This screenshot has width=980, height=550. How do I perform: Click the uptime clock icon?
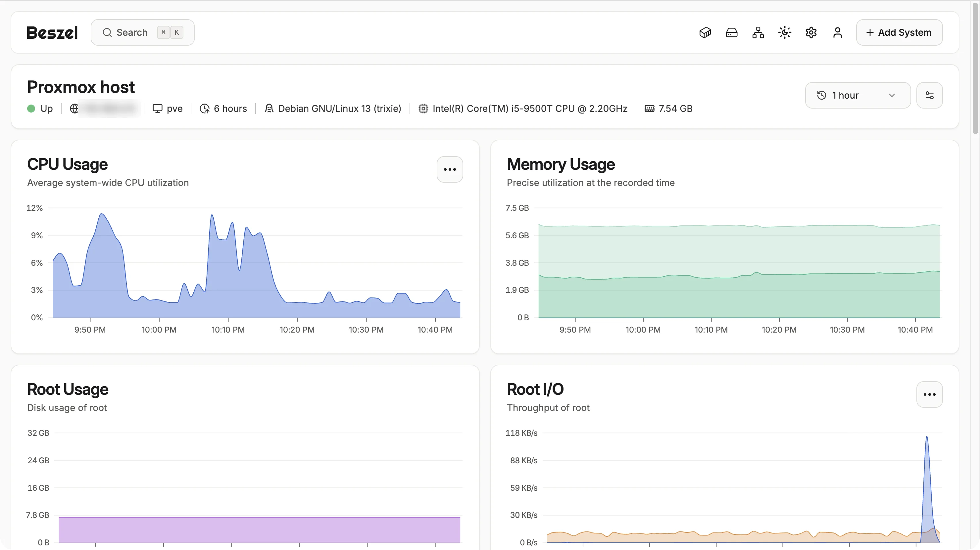tap(205, 109)
